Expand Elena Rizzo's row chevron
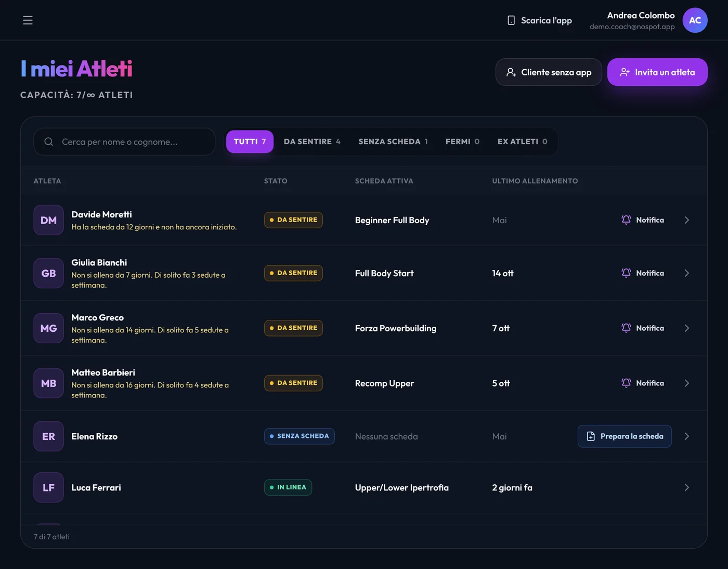 click(x=686, y=436)
